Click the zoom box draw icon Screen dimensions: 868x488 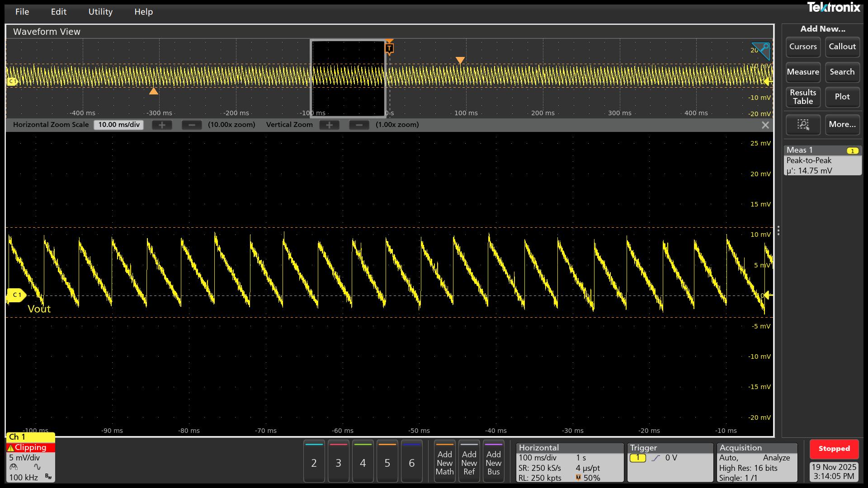[803, 125]
